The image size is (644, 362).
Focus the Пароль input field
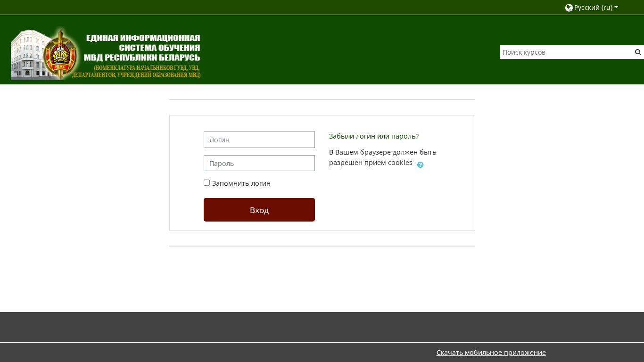(x=259, y=163)
